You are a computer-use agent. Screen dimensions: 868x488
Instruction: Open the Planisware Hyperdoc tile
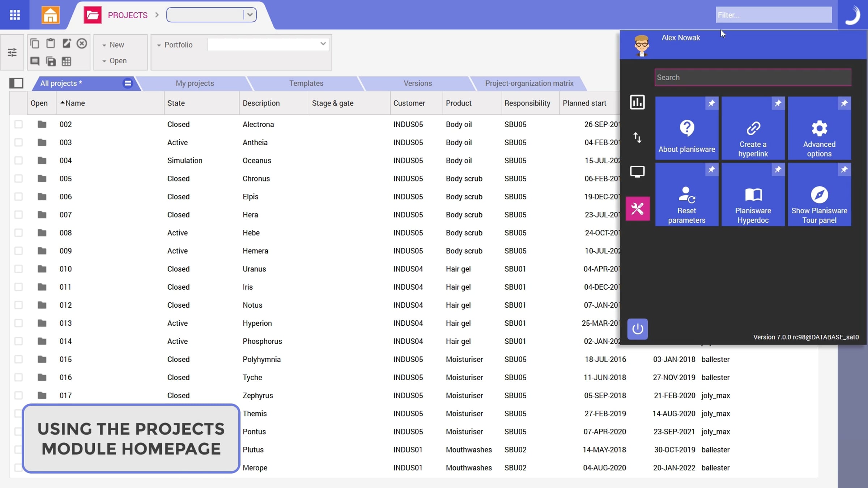click(x=753, y=194)
